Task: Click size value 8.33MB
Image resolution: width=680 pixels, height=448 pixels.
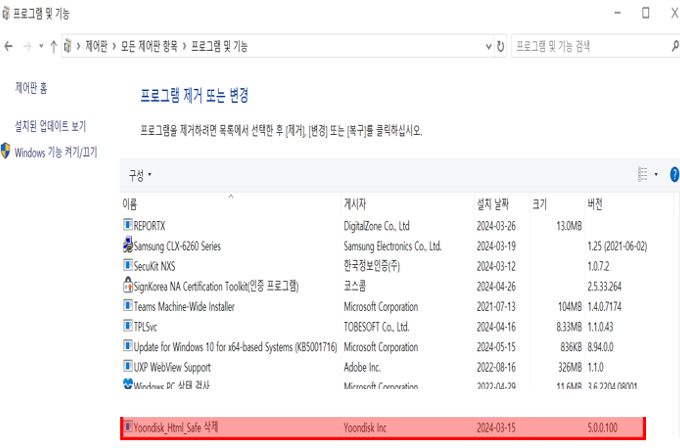Action: [x=569, y=327]
